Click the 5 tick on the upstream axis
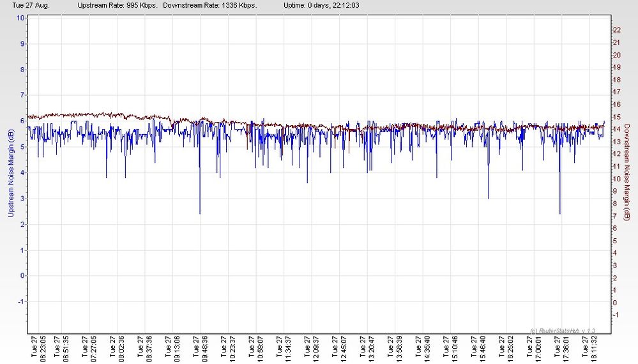 [22, 147]
